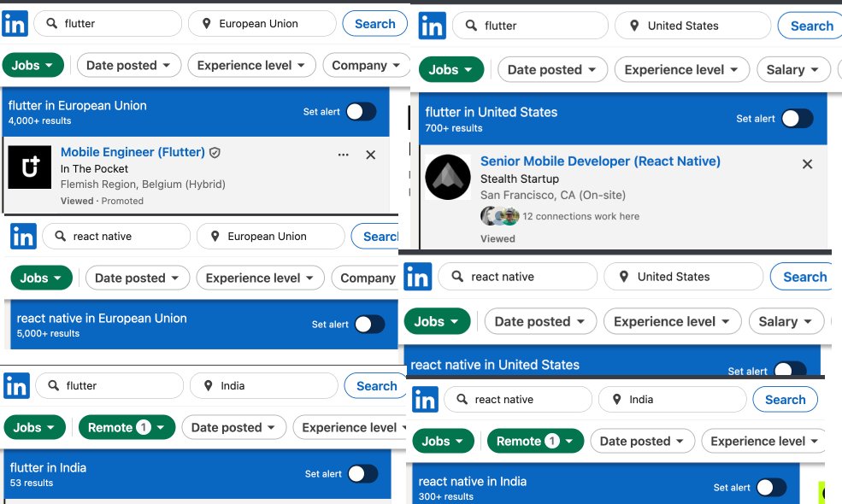Open Experience level filter in flutter United States panel

coord(681,70)
